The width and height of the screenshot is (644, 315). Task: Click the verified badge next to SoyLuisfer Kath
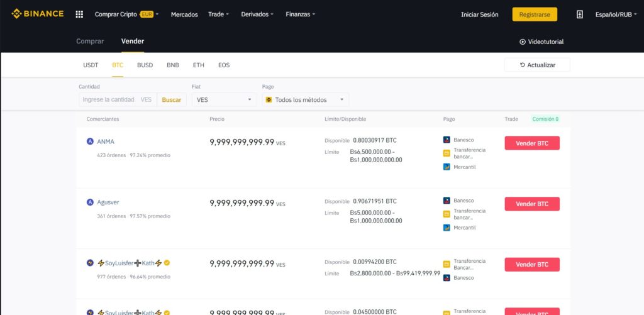[x=167, y=263]
